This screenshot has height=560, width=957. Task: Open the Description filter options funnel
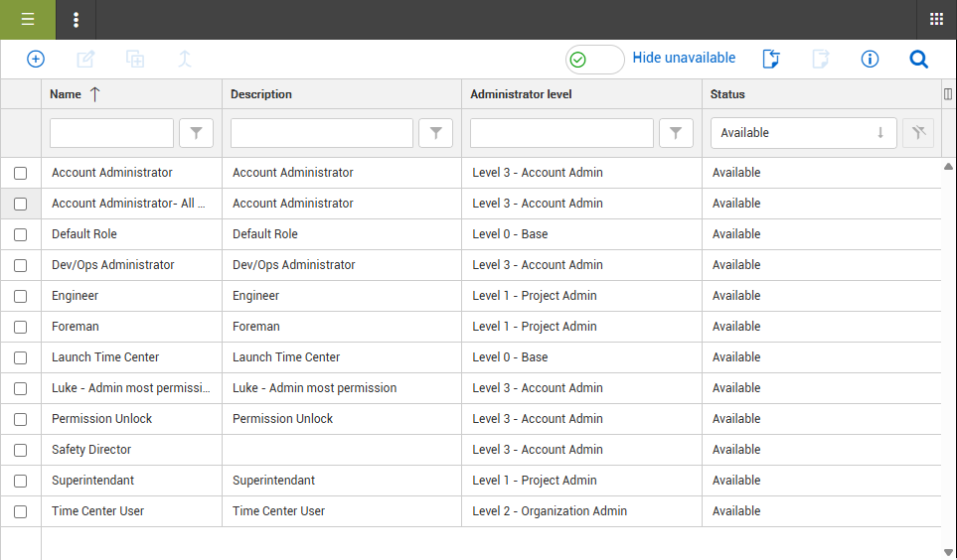pos(436,133)
